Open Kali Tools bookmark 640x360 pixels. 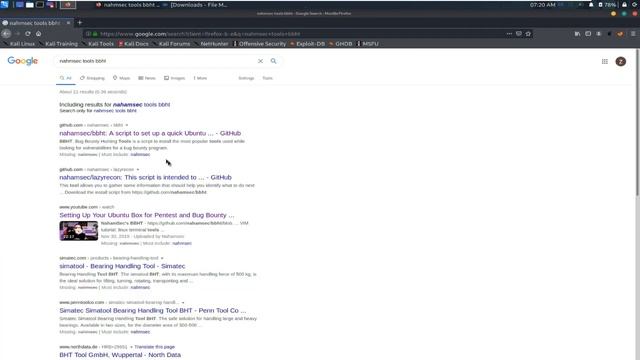point(98,44)
